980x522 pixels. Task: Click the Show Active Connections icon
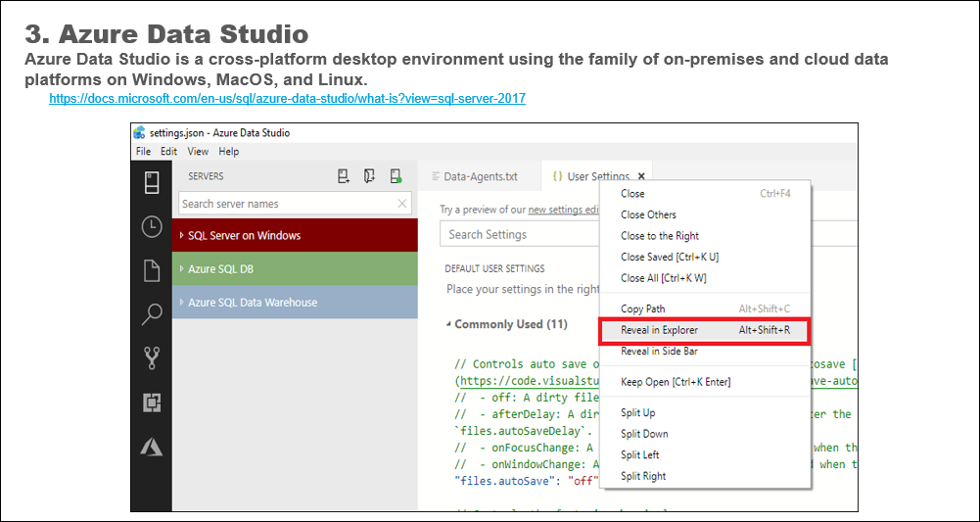click(x=396, y=176)
